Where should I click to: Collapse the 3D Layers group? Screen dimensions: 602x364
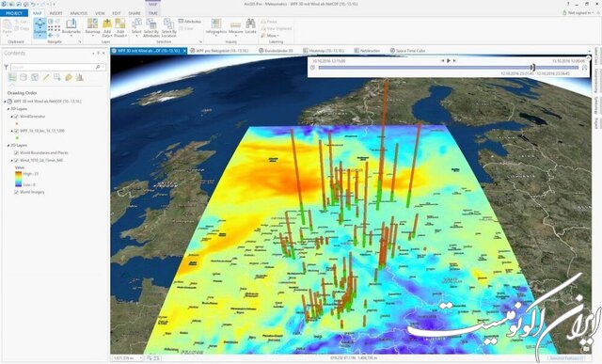pyautogui.click(x=8, y=109)
